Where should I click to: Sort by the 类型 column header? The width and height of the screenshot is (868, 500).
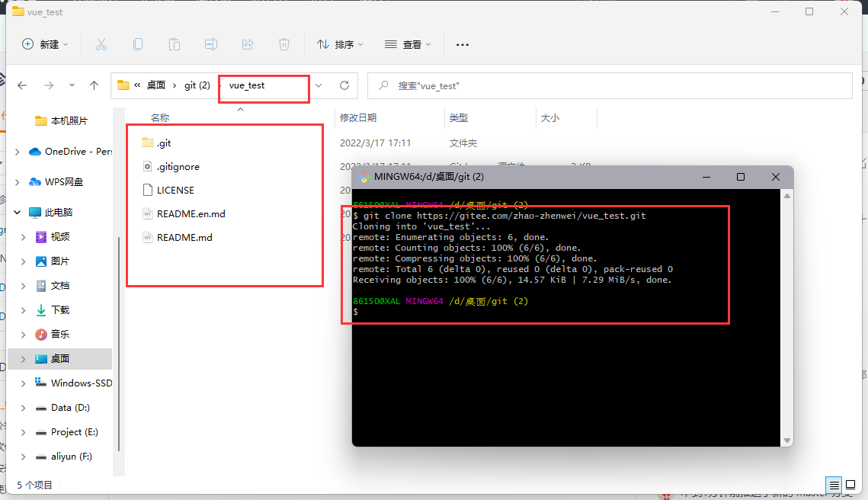pyautogui.click(x=459, y=118)
